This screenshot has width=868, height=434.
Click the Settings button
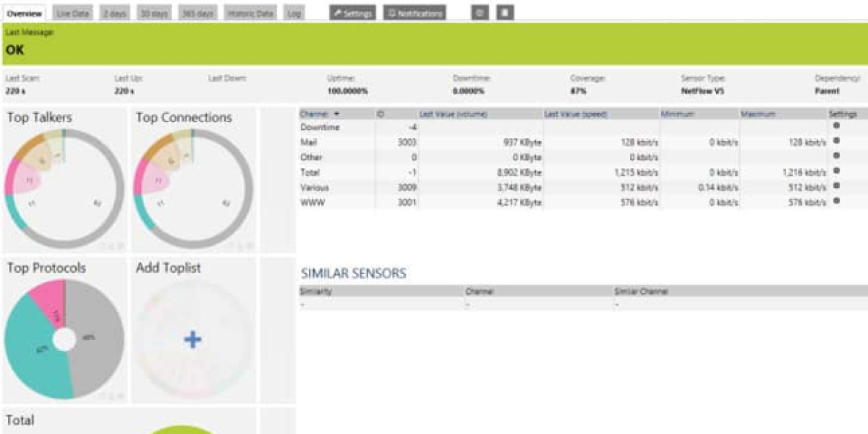tap(353, 13)
